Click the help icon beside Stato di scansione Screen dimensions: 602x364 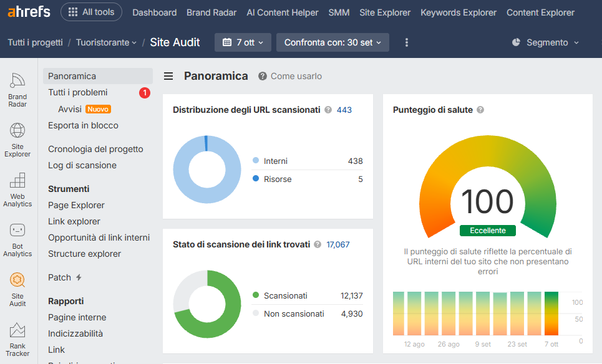[x=318, y=244]
